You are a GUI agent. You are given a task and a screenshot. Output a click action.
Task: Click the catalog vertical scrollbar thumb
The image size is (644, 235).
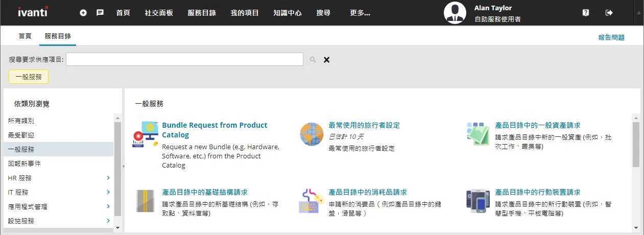636,145
